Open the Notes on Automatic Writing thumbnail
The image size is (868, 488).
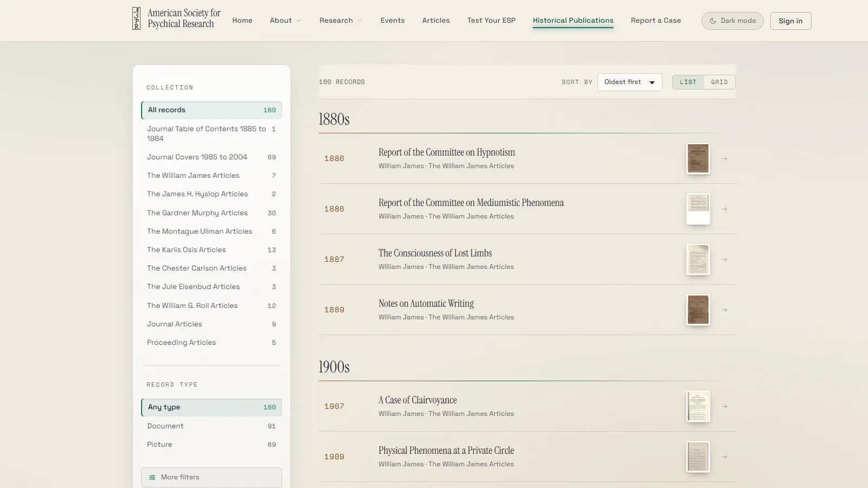[698, 310]
